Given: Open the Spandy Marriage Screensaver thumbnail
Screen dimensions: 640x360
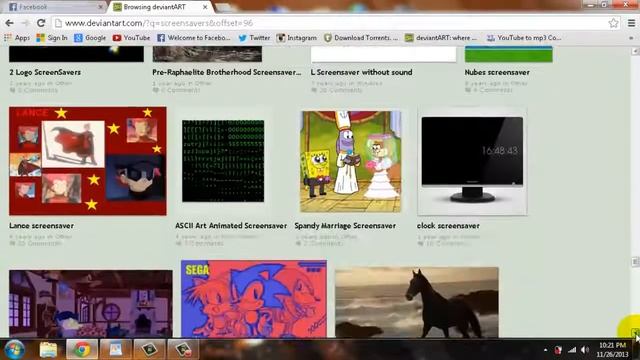Looking at the screenshot, I should [x=351, y=162].
